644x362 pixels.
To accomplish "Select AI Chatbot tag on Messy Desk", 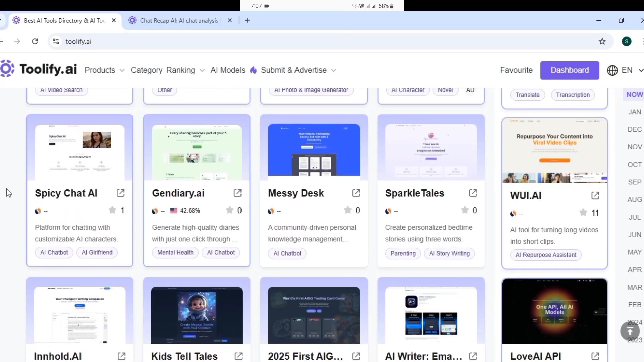I will (287, 253).
